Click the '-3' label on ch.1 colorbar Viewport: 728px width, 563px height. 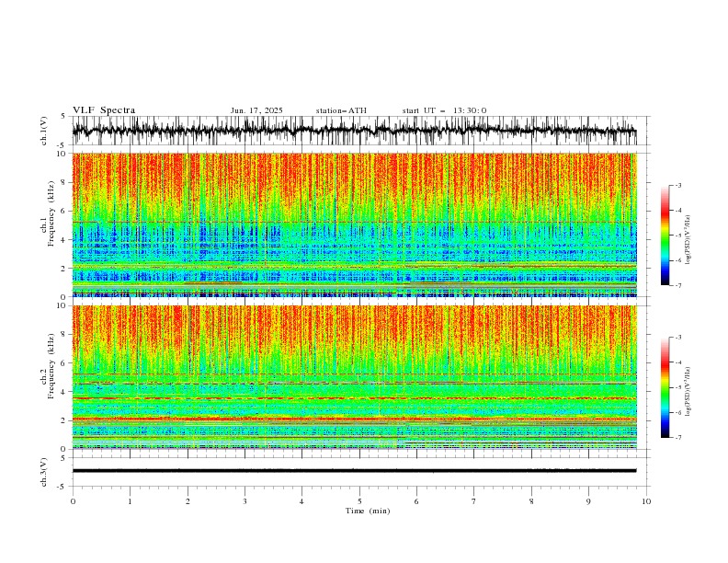pos(678,185)
